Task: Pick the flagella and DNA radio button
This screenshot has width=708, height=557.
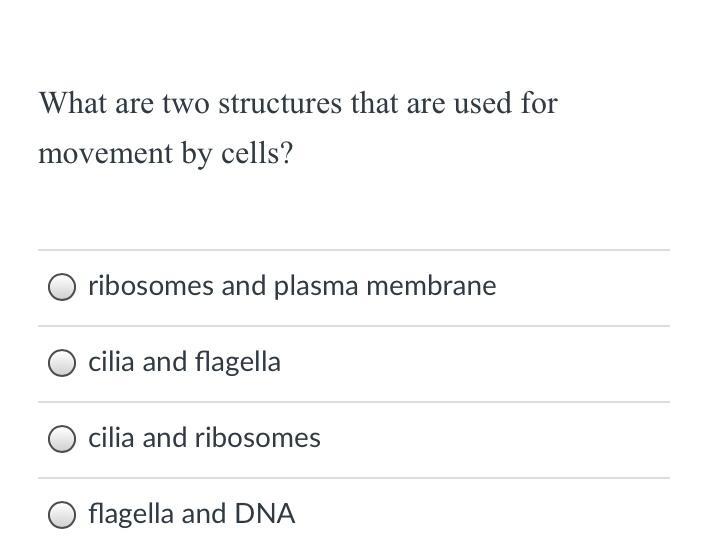Action: coord(61,515)
